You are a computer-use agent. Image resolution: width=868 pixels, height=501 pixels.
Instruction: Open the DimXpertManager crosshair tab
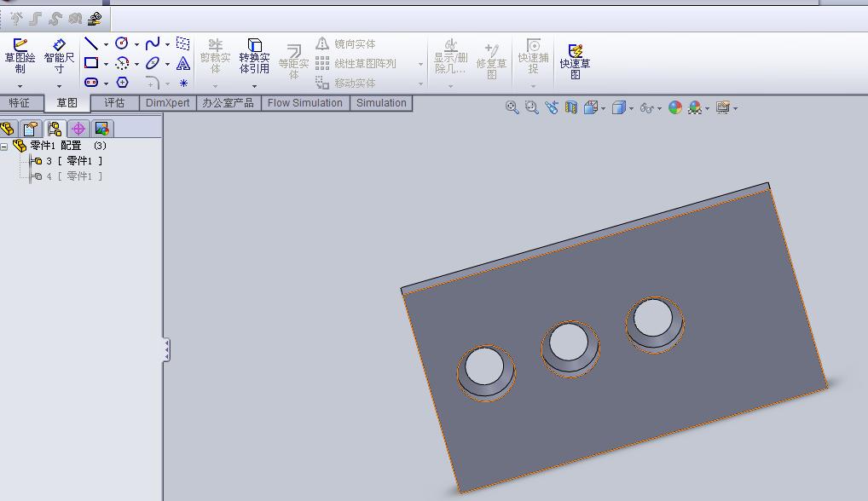point(78,129)
